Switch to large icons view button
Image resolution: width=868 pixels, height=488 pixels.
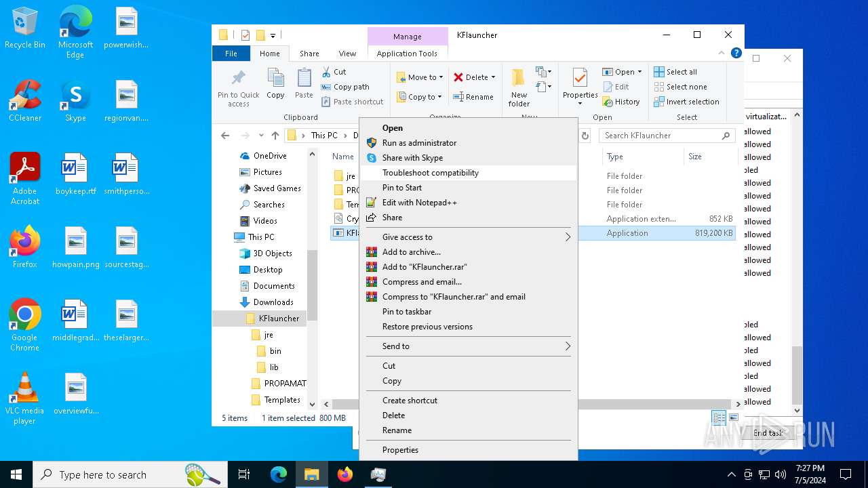733,418
